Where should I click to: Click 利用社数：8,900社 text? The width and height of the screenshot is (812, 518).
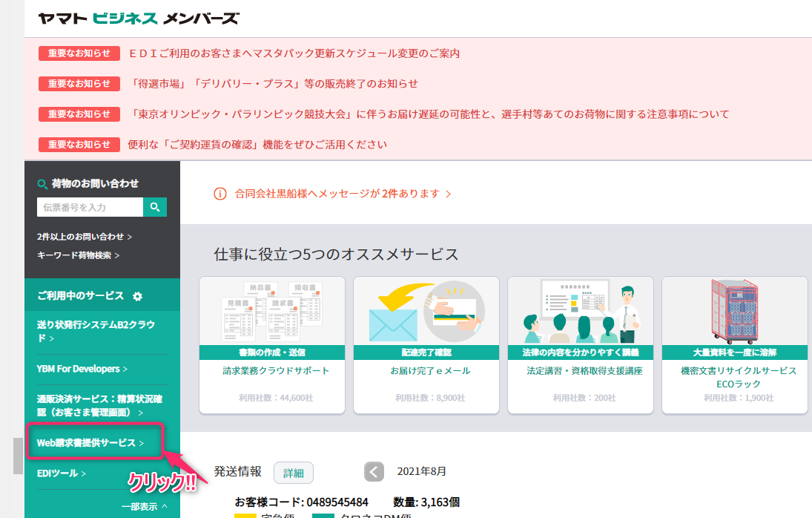[430, 398]
